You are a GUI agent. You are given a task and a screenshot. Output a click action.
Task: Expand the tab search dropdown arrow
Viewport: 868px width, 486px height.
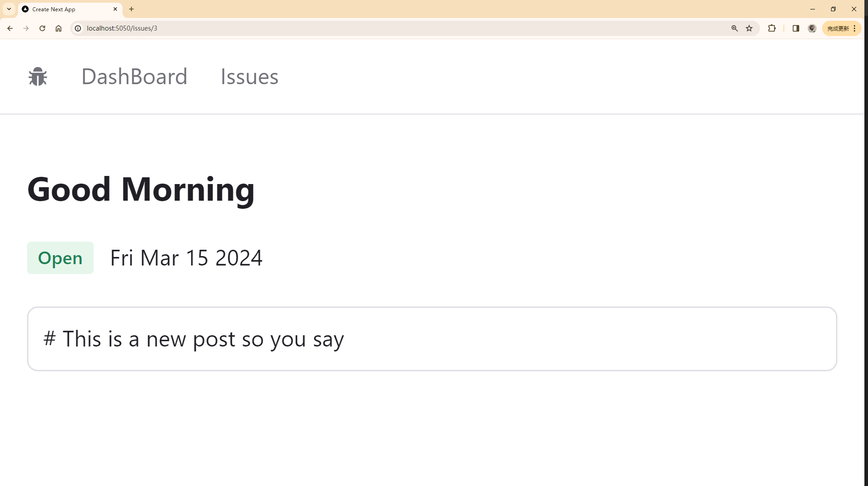click(9, 9)
